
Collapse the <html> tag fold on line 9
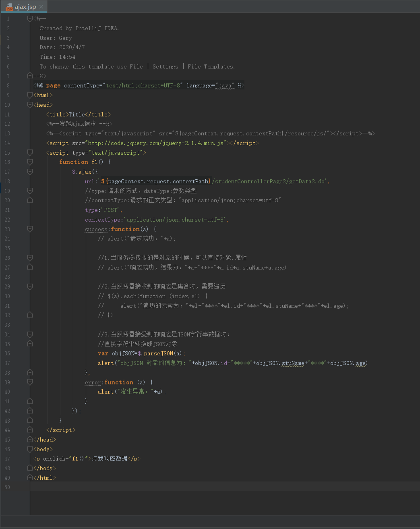click(x=30, y=95)
